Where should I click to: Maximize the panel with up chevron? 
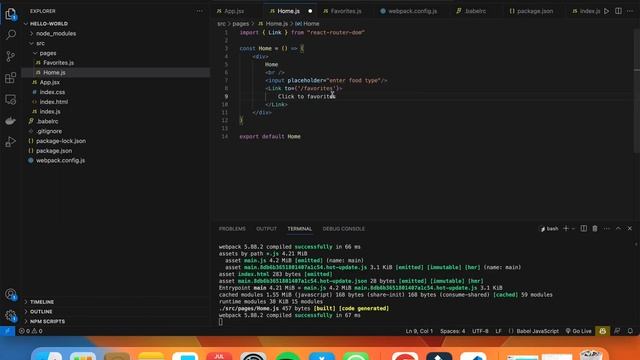point(618,229)
